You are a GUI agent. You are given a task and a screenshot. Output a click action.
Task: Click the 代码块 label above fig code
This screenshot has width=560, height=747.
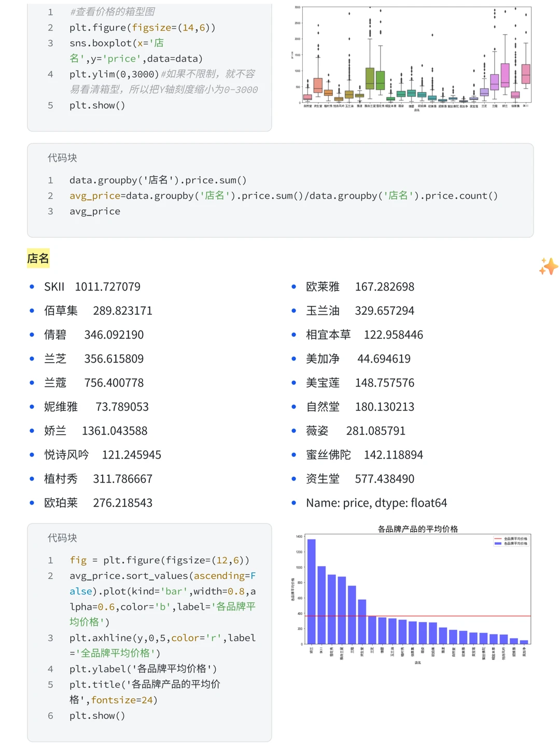pos(62,538)
